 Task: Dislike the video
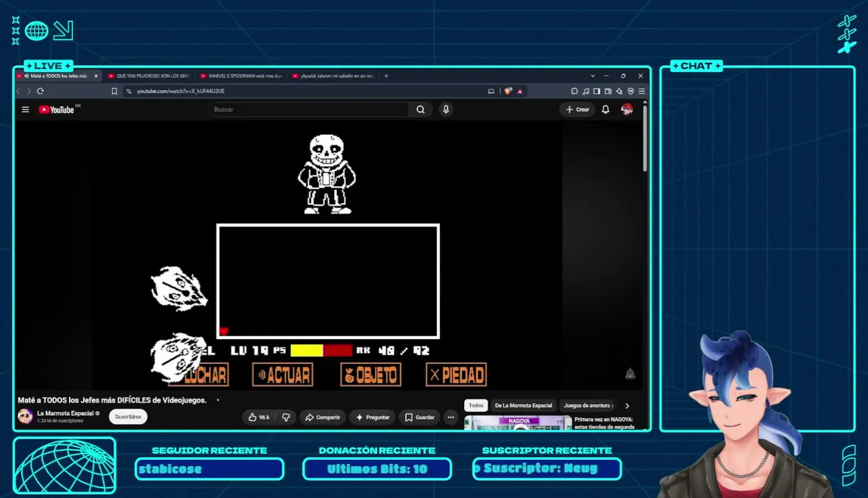coord(286,417)
